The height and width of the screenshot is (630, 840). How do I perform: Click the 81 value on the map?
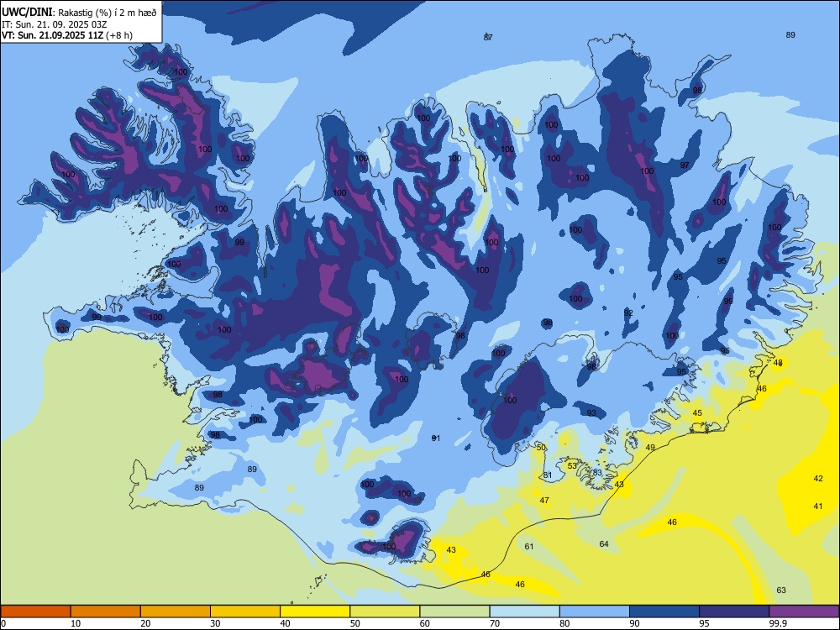(547, 475)
